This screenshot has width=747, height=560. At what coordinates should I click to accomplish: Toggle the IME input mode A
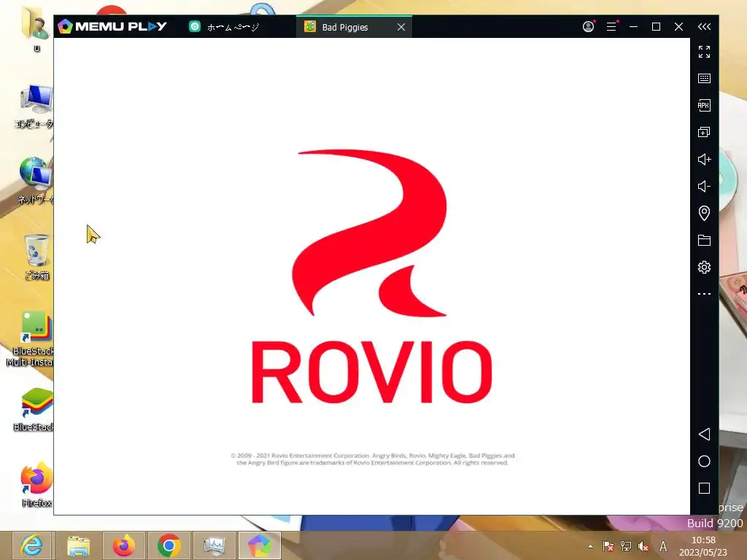662,546
